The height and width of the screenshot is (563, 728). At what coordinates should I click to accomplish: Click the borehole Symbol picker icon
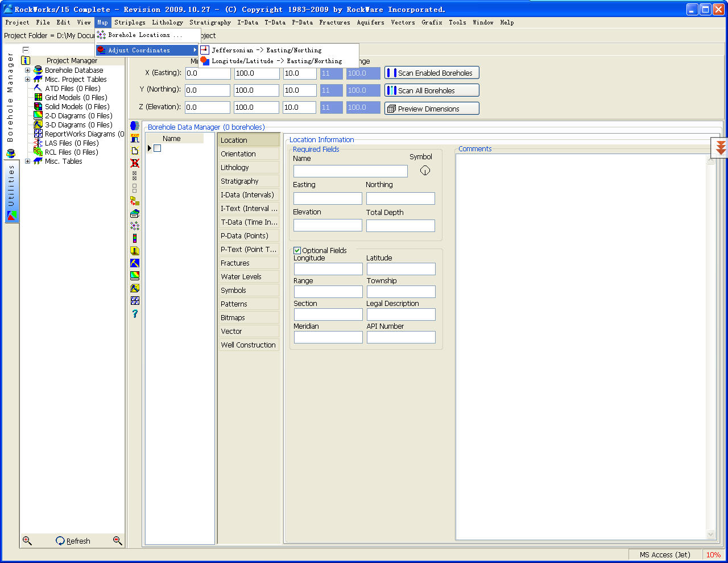(x=425, y=171)
